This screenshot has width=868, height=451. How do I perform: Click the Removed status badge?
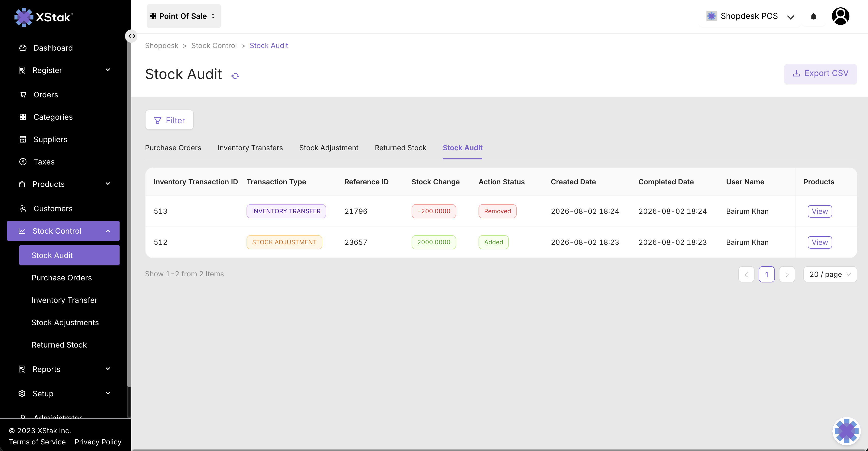(497, 211)
